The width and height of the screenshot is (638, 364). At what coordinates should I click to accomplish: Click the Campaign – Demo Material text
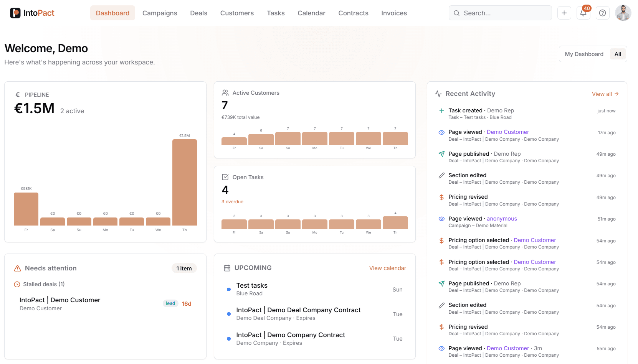click(478, 226)
